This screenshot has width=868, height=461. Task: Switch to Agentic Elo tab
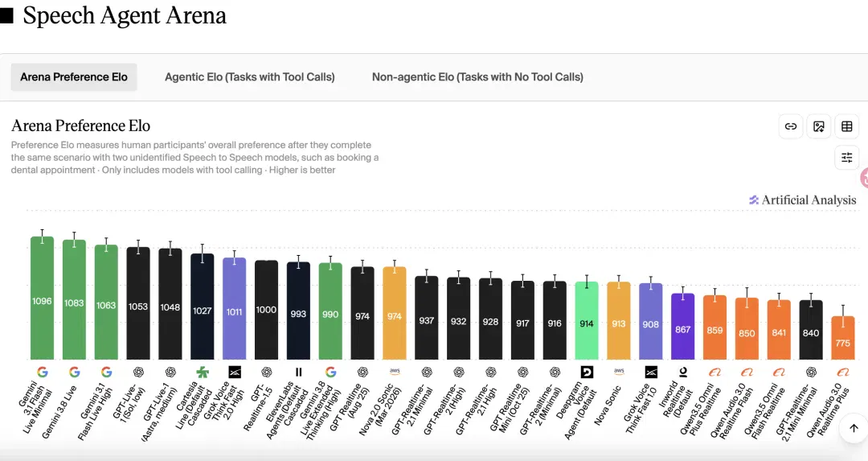250,77
